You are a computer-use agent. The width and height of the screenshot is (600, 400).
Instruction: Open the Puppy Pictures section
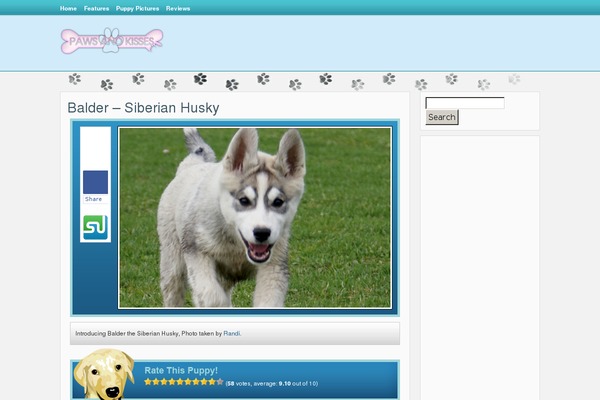[x=137, y=8]
